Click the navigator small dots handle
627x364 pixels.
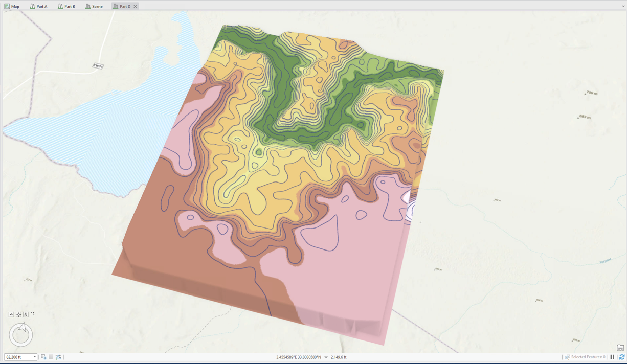click(x=33, y=313)
